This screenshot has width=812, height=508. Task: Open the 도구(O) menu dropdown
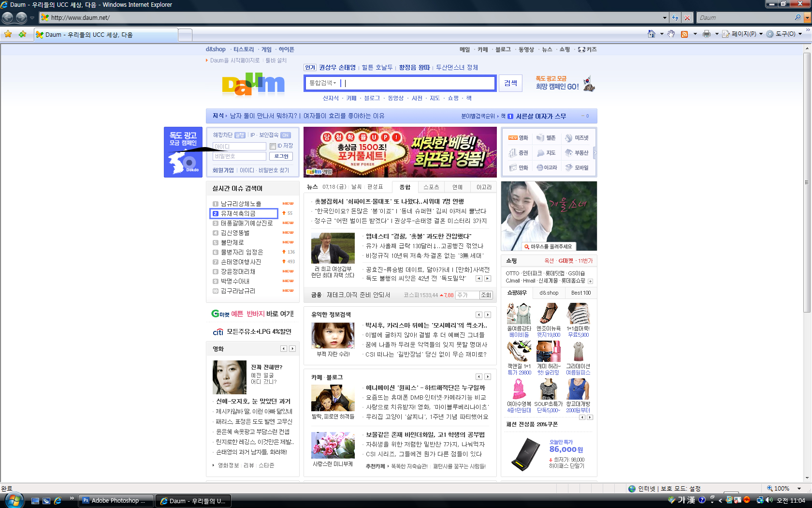[x=800, y=34]
